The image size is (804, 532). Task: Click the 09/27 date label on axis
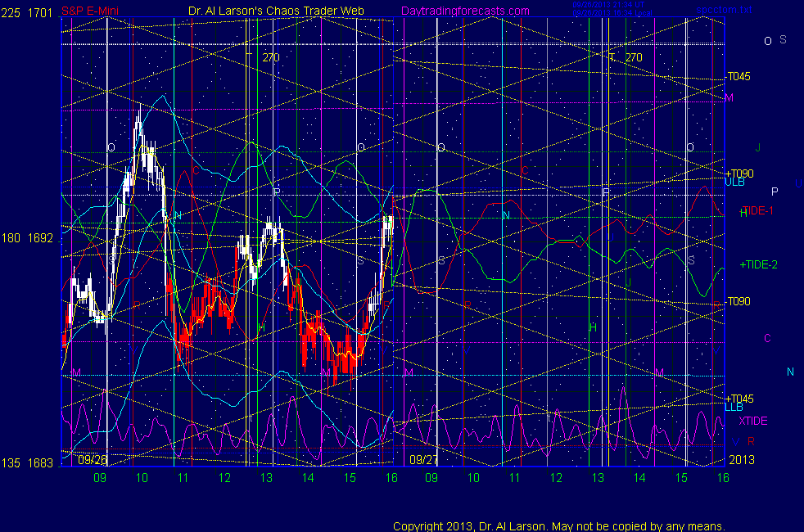tap(422, 460)
